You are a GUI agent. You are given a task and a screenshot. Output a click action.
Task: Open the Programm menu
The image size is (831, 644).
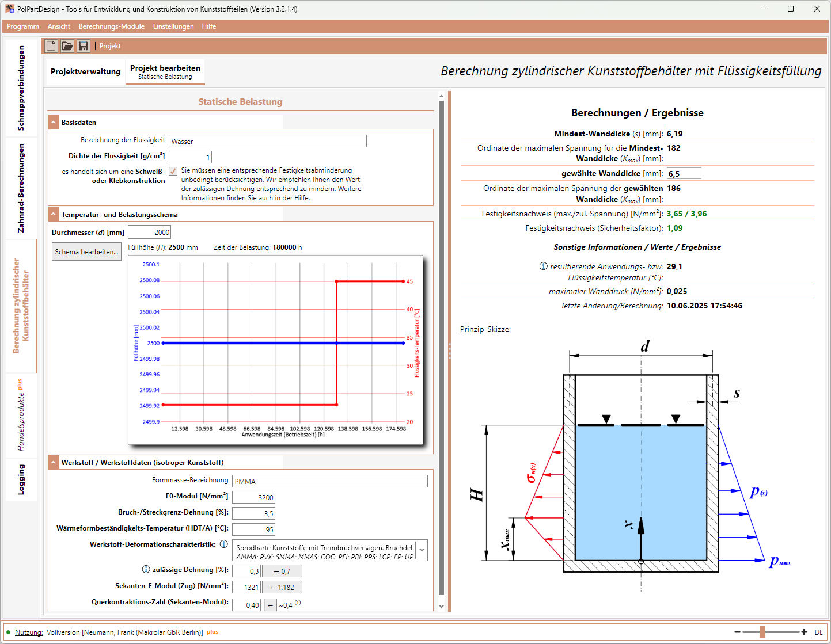tap(23, 26)
